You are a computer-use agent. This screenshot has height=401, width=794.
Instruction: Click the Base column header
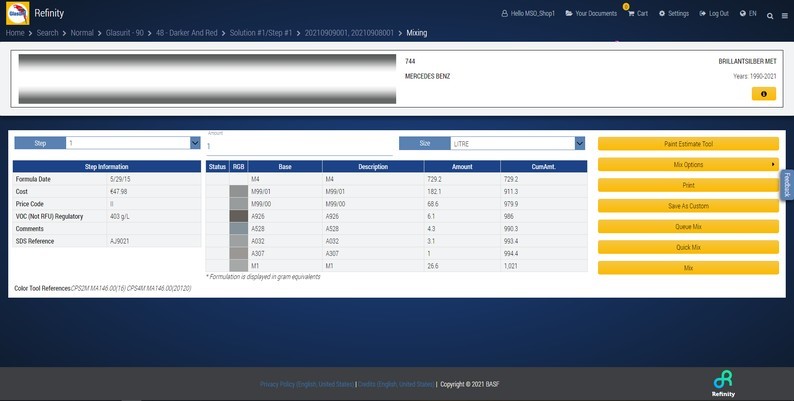click(285, 167)
